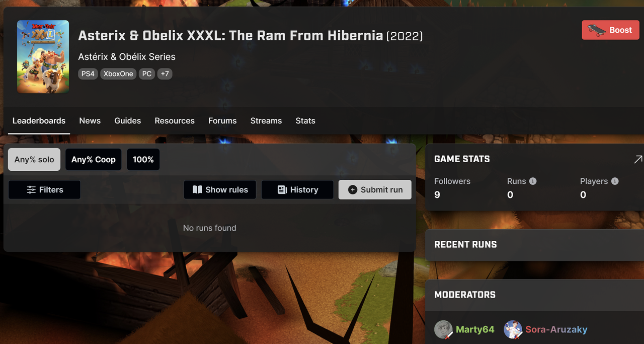Select the 100% category
Screen dimensions: 644x344
tap(143, 160)
